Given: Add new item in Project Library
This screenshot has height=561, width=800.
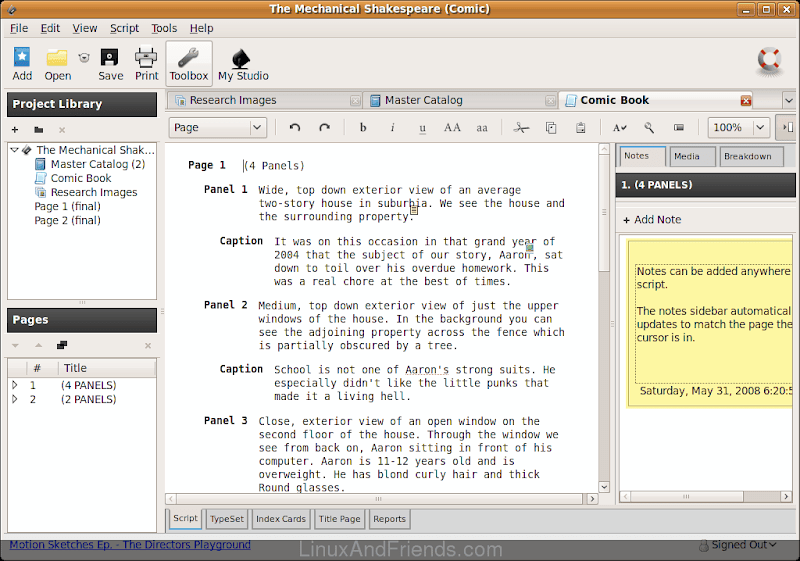Looking at the screenshot, I should coord(15,130).
